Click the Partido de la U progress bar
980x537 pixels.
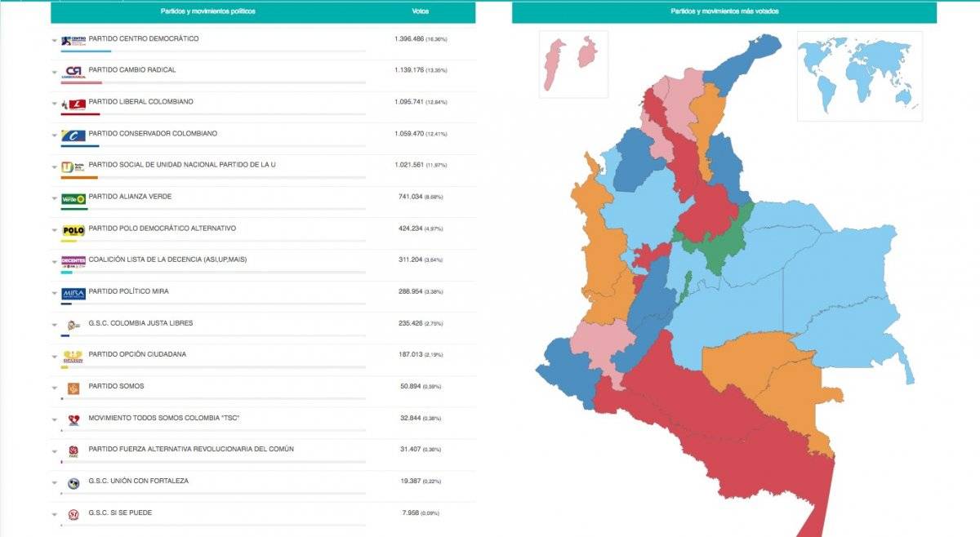[213, 177]
